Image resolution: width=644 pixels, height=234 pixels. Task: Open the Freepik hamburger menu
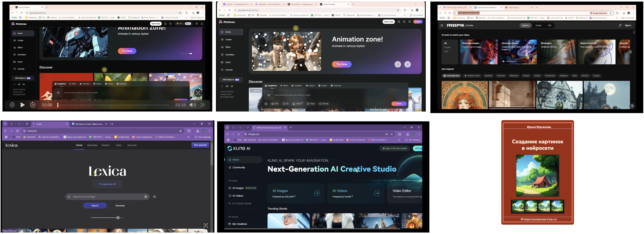tap(442, 25)
